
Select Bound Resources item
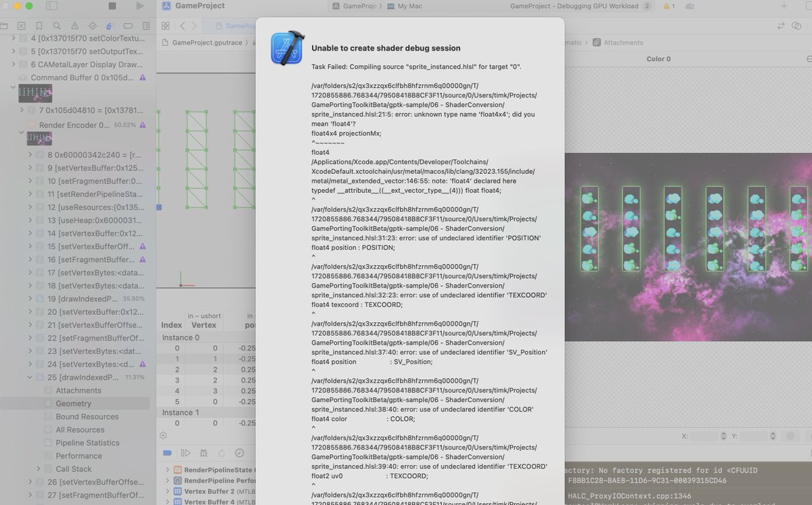click(x=87, y=416)
